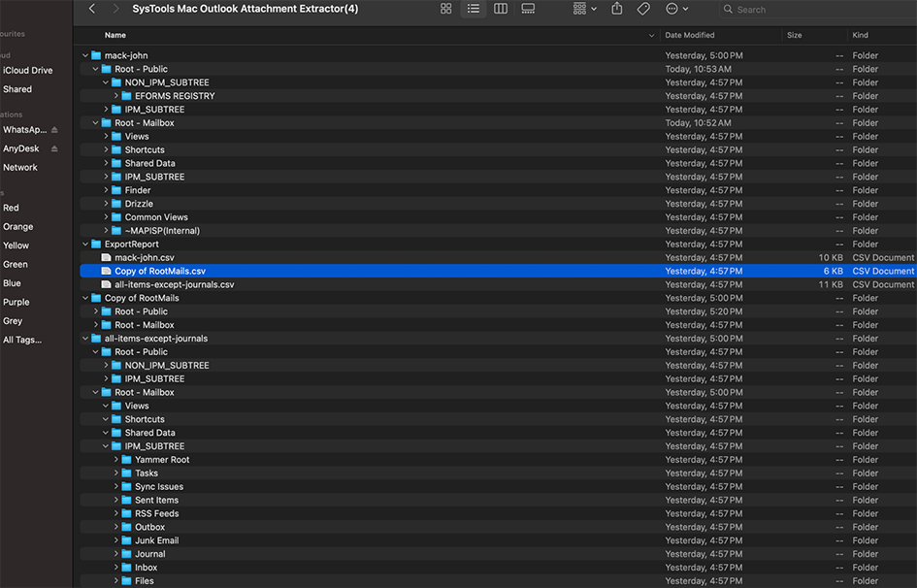Viewport: 917px width, 588px height.
Task: Select the 11 KB size cell
Action: pos(831,284)
